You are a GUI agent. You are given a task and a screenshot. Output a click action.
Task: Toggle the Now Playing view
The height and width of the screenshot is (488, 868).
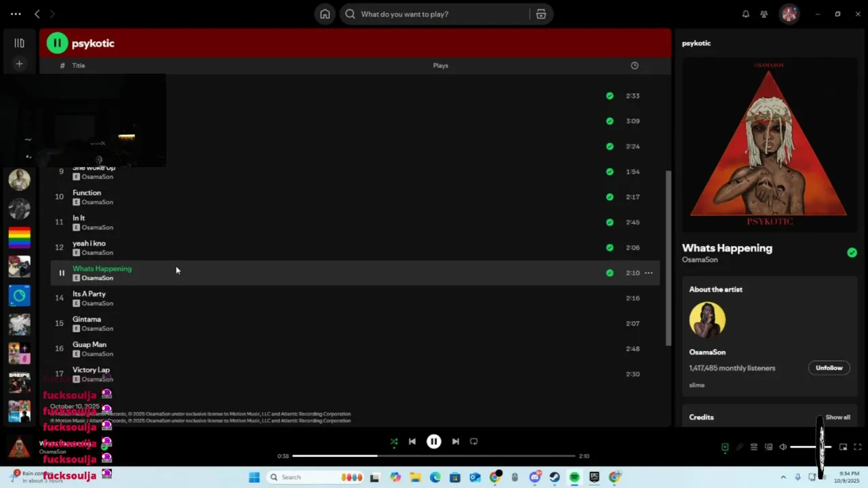pyautogui.click(x=725, y=447)
